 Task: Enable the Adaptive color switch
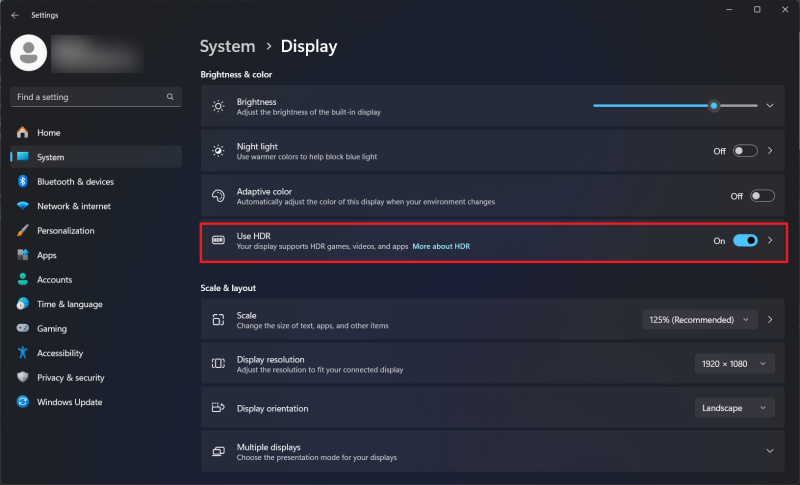point(762,196)
